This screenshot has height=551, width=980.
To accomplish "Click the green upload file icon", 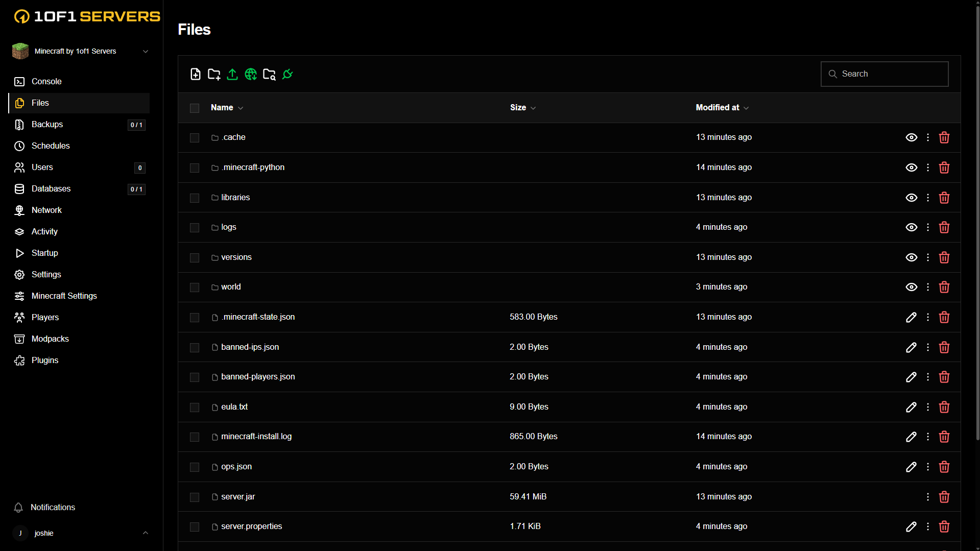I will click(232, 74).
